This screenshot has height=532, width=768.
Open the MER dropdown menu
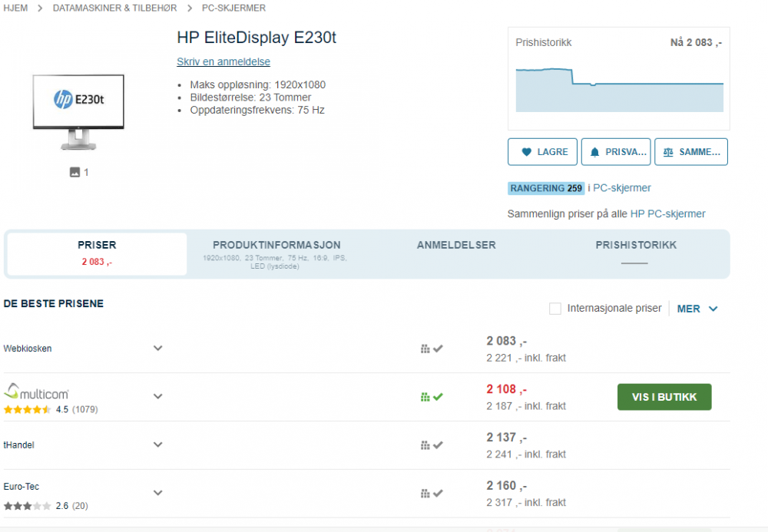point(697,309)
